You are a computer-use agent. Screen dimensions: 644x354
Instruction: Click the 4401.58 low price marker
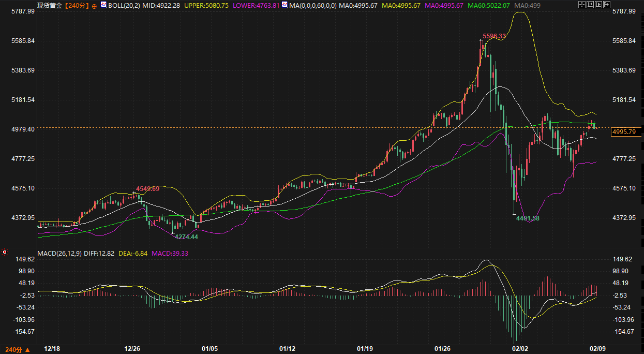tap(528, 218)
